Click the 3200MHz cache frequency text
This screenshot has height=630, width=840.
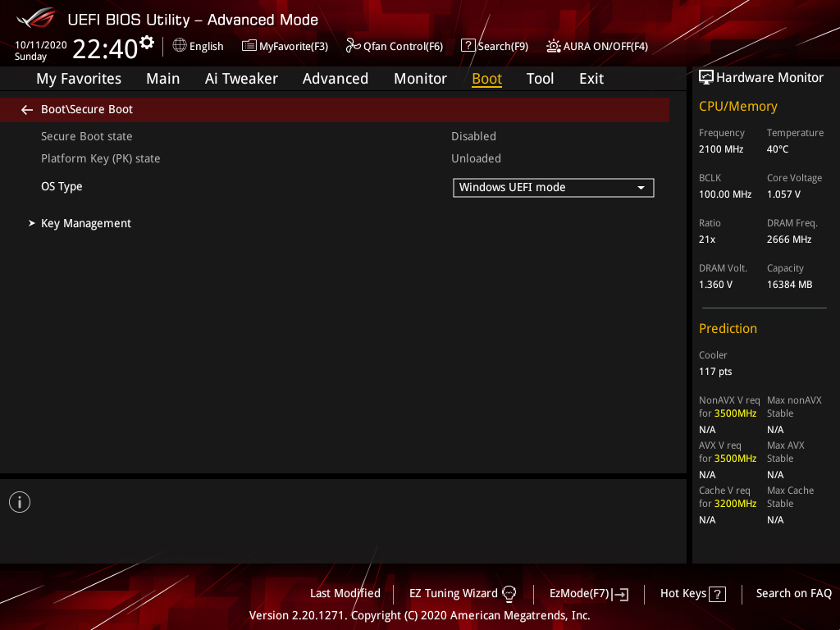tap(735, 504)
